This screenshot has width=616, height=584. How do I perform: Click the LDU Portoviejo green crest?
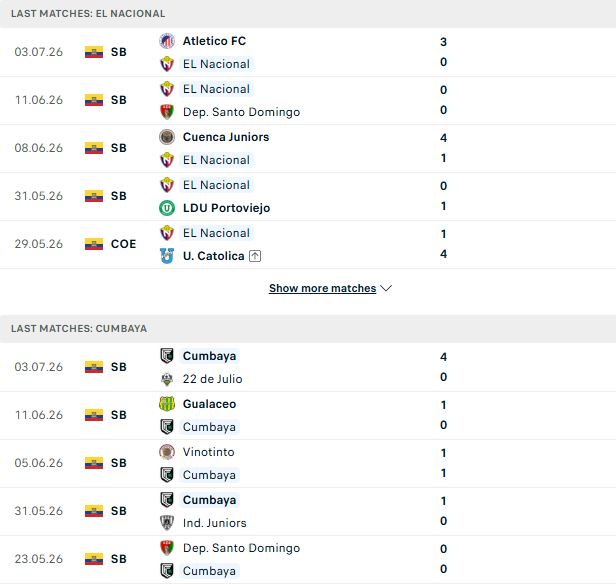167,208
